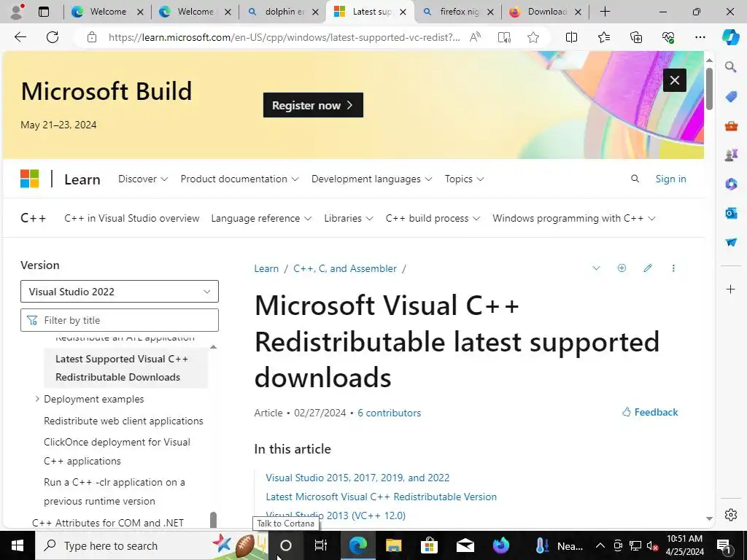
Task: Click C++, C, and Assembler breadcrumb
Action: point(345,268)
